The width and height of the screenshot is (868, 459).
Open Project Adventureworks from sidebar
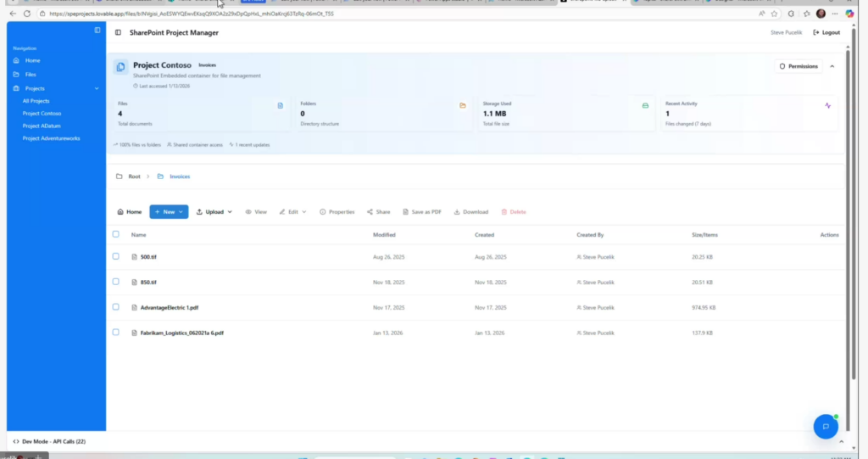51,138
